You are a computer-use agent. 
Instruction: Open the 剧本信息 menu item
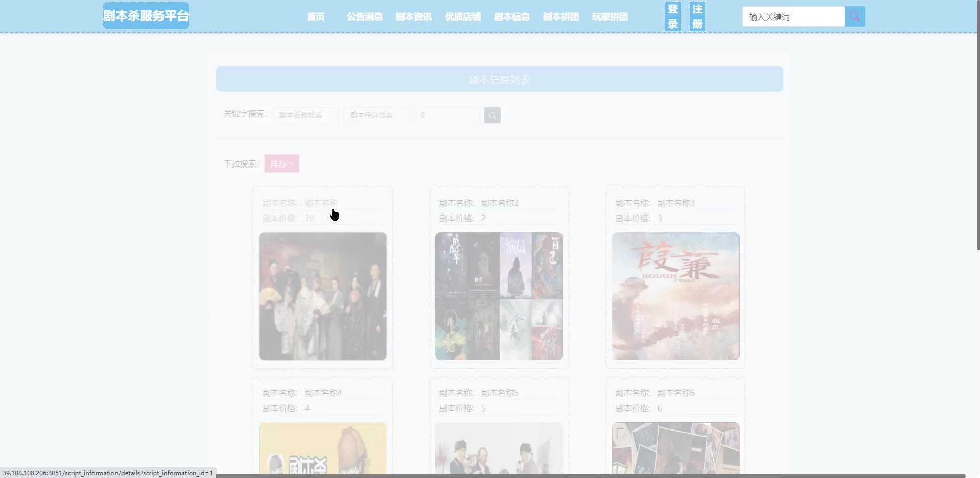pos(511,17)
